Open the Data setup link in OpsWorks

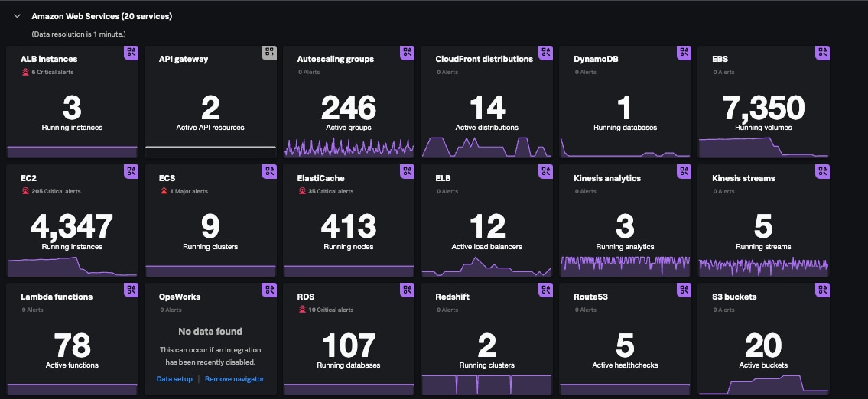(174, 379)
